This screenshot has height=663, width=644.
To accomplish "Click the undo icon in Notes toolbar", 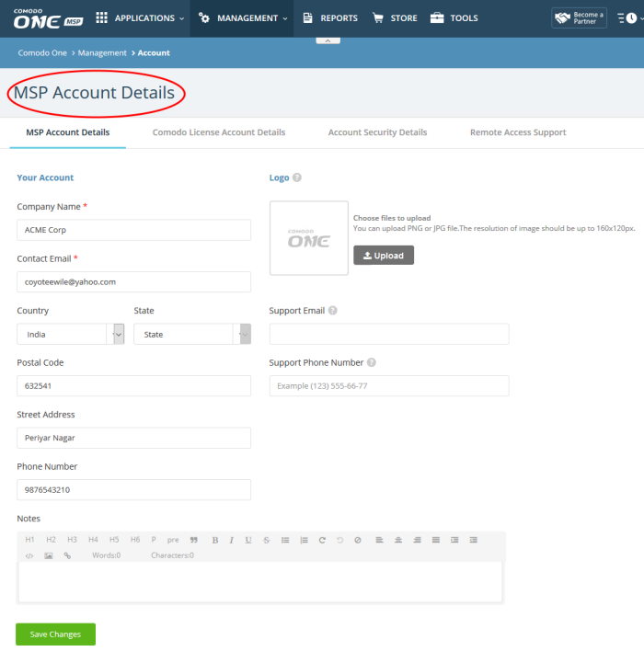I will point(339,540).
